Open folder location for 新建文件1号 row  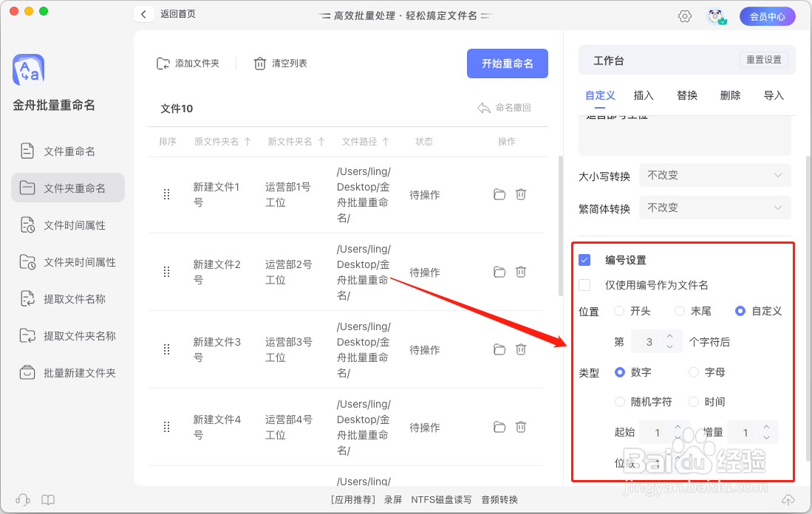[499, 194]
